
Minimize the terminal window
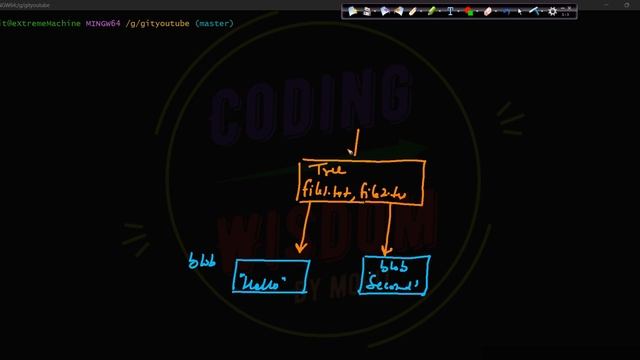coord(606,5)
